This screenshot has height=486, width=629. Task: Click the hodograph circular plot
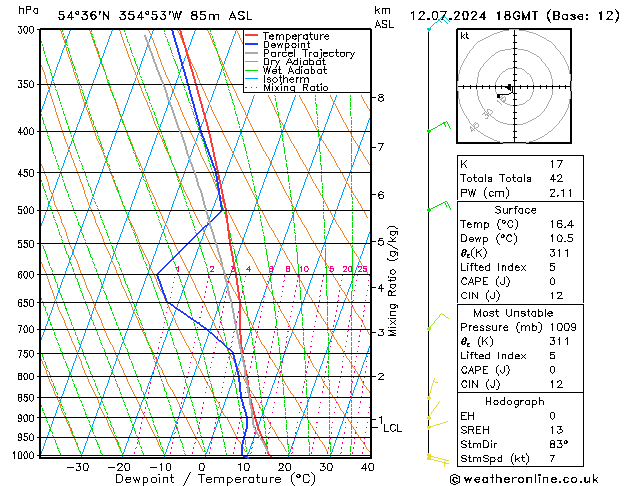click(514, 86)
